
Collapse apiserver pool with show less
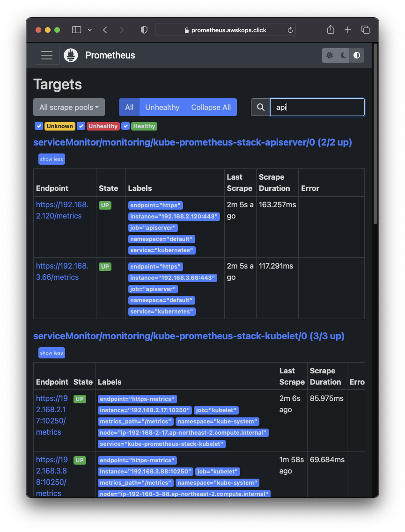[52, 159]
